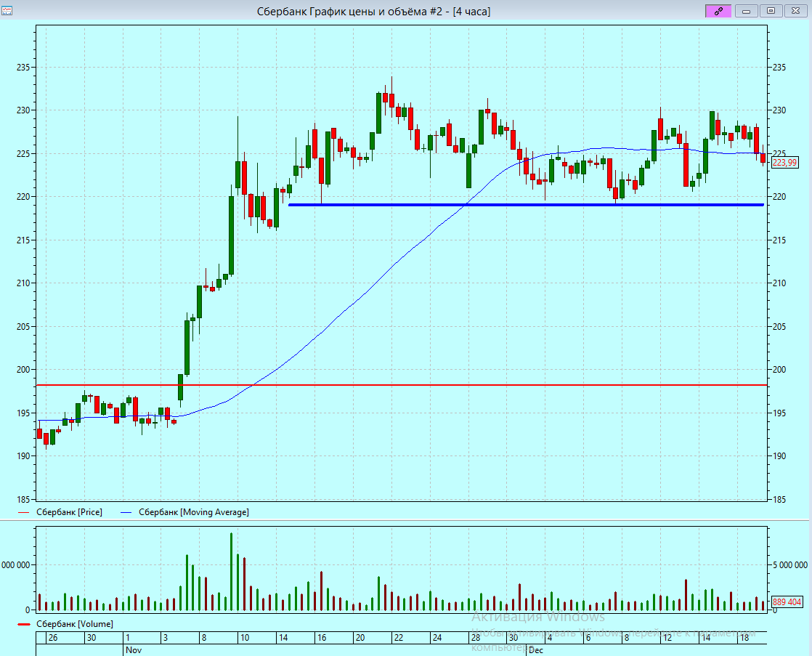The image size is (812, 656).
Task: Click 210 on the left price axis
Action: point(23,283)
